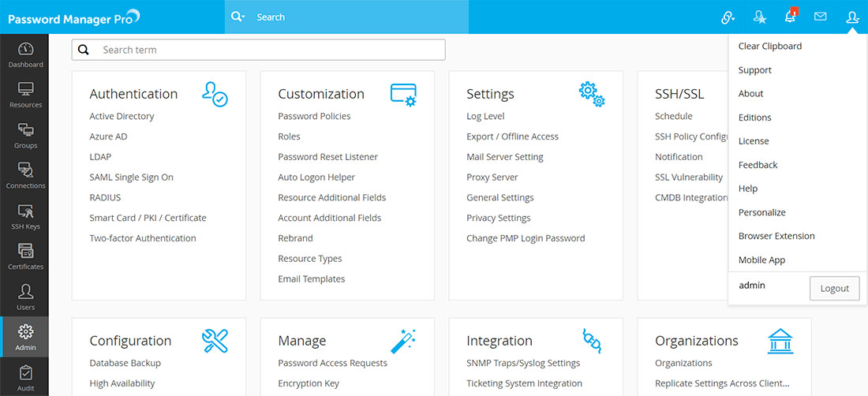Select About from user menu

[750, 94]
